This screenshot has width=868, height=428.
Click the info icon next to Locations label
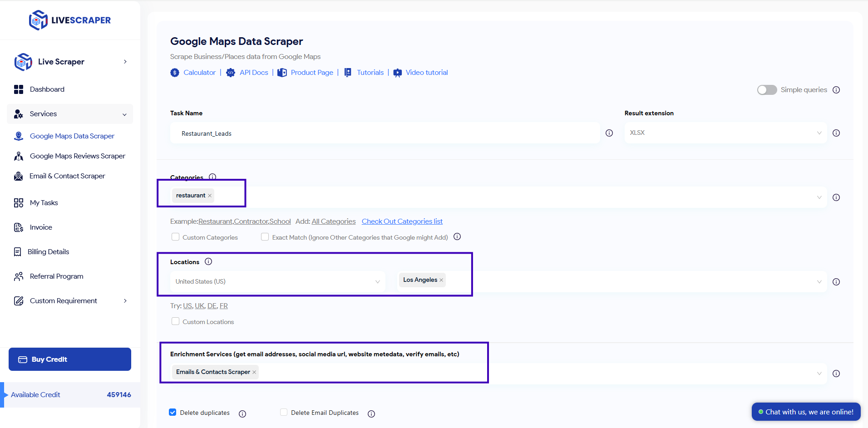pos(208,261)
